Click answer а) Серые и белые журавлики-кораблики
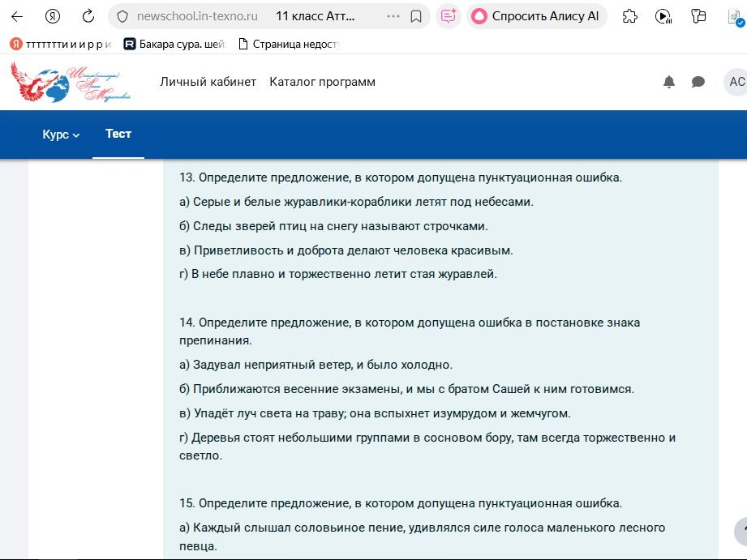This screenshot has height=560, width=747. click(356, 202)
